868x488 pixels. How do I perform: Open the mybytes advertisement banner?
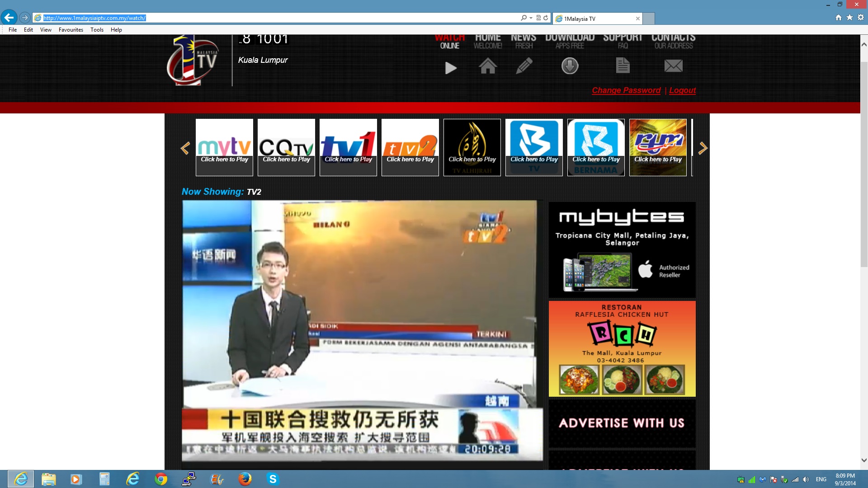click(x=622, y=249)
